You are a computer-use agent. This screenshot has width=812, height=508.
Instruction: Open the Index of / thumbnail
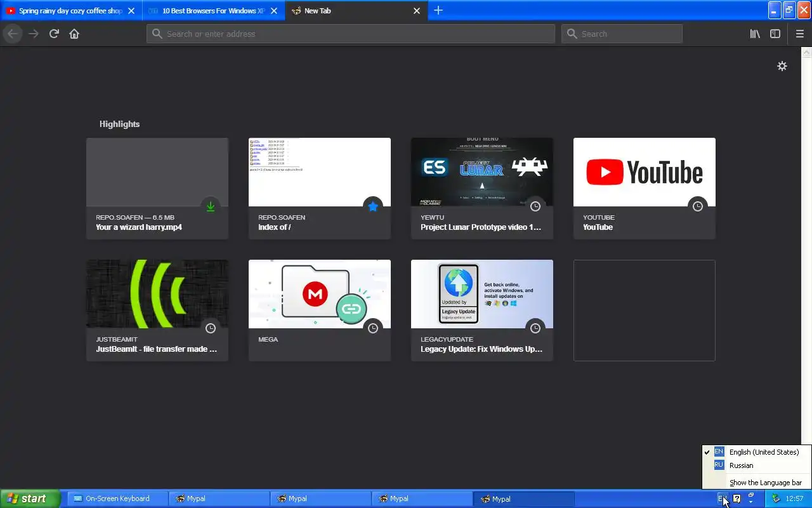[x=320, y=172]
